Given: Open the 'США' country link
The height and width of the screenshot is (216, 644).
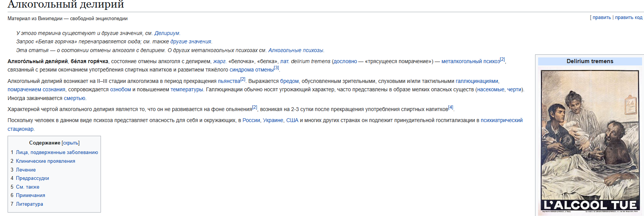Looking at the screenshot, I should [292, 121].
